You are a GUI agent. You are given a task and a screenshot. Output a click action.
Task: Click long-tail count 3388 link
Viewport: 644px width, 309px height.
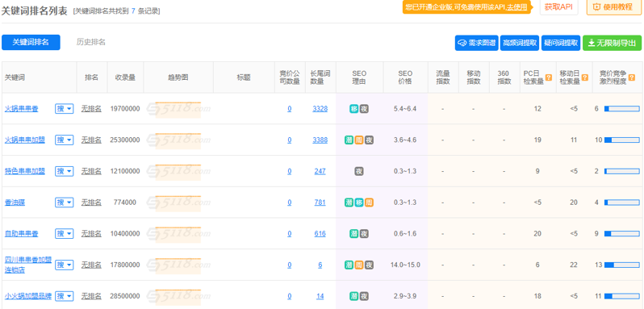coord(320,140)
